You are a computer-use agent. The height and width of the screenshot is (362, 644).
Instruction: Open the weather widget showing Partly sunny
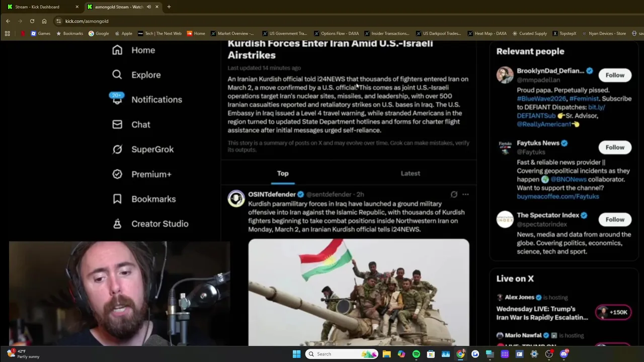[23, 354]
